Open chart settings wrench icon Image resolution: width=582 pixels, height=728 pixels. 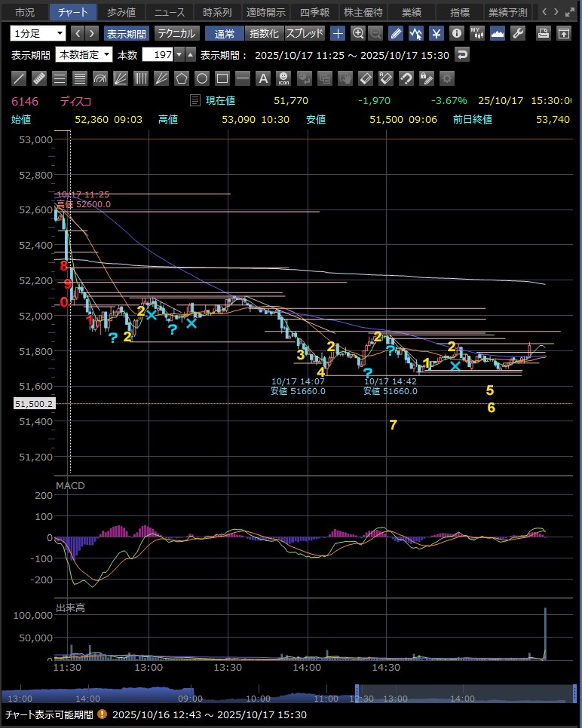coord(517,33)
